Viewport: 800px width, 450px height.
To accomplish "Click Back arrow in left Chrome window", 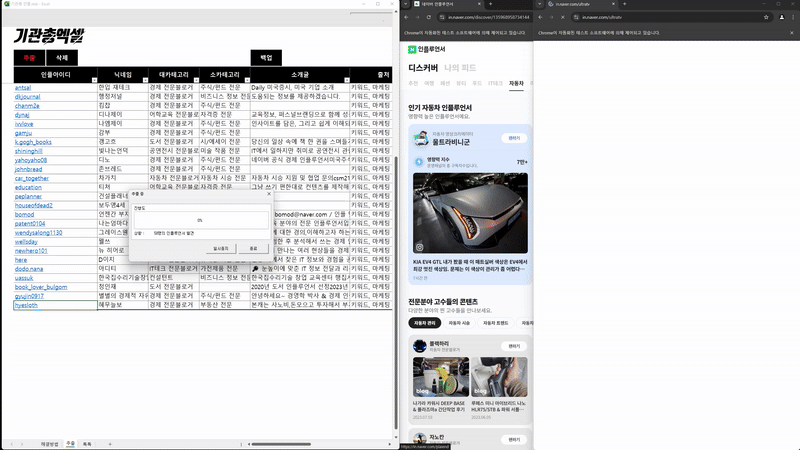I will [x=407, y=17].
